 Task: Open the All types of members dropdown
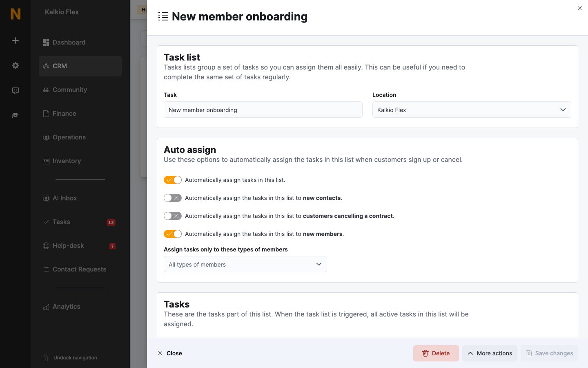click(245, 264)
